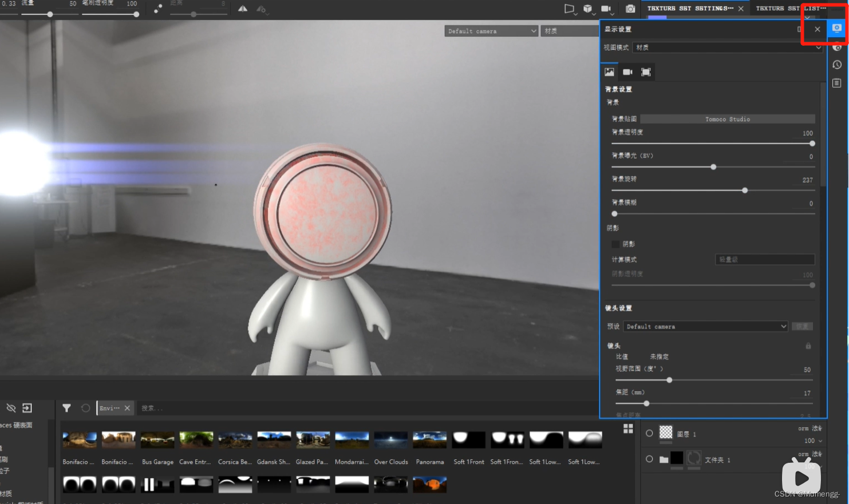849x504 pixels.
Task: Adjust the 背景旋转 slider
Action: point(713,191)
